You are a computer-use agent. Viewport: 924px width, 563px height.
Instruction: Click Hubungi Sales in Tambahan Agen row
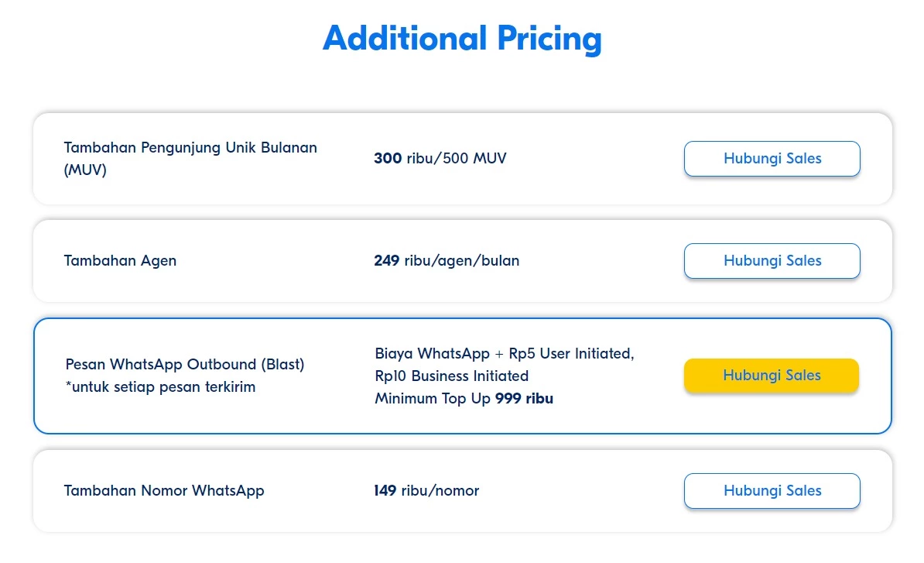[772, 261]
